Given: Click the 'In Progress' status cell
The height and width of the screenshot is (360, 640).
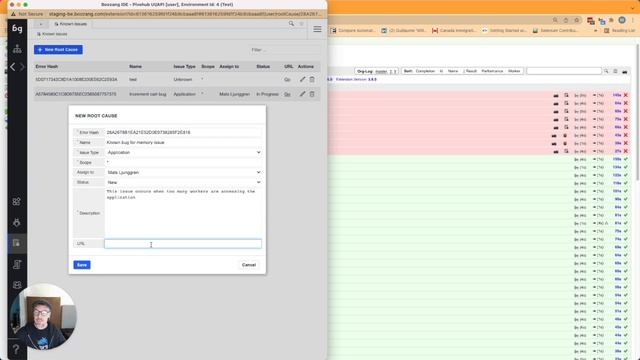Looking at the screenshot, I should 267,94.
